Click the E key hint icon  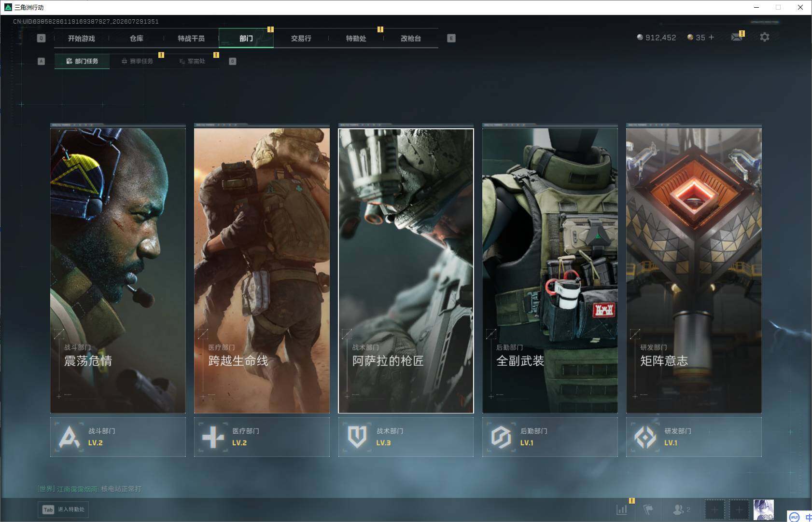pos(451,38)
